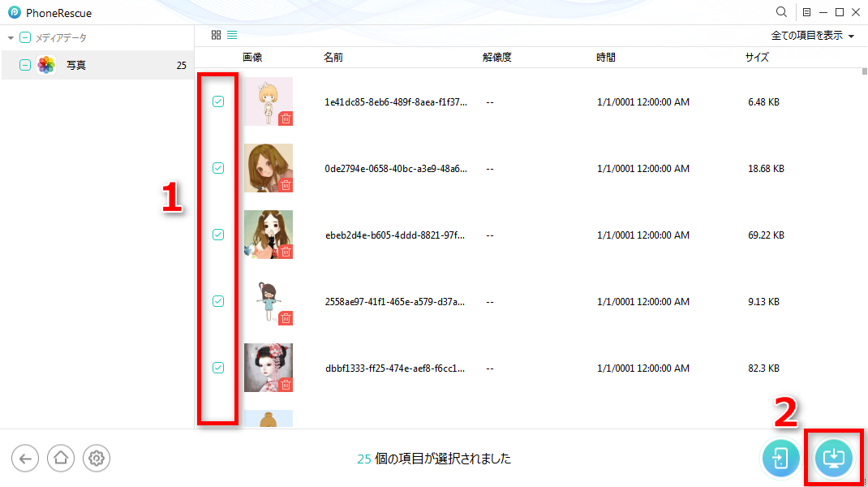
Task: Toggle checkbox for dbbf1333-ff25 photo
Action: 218,368
